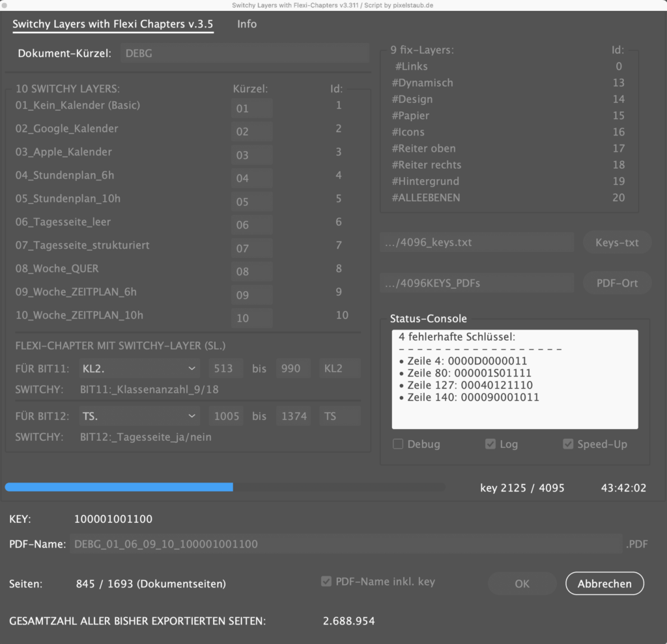
Task: Click the Dokument-Kürzel input field
Action: 244,53
